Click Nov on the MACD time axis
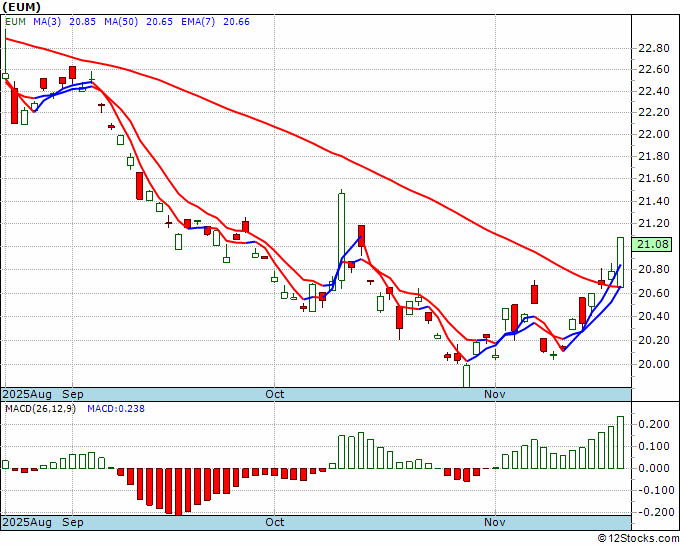680x546 pixels. 495,522
